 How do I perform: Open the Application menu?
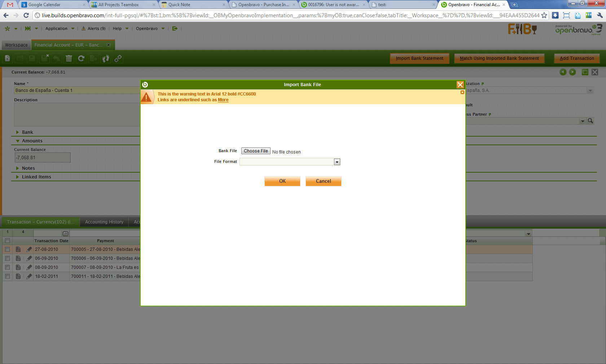pos(60,28)
